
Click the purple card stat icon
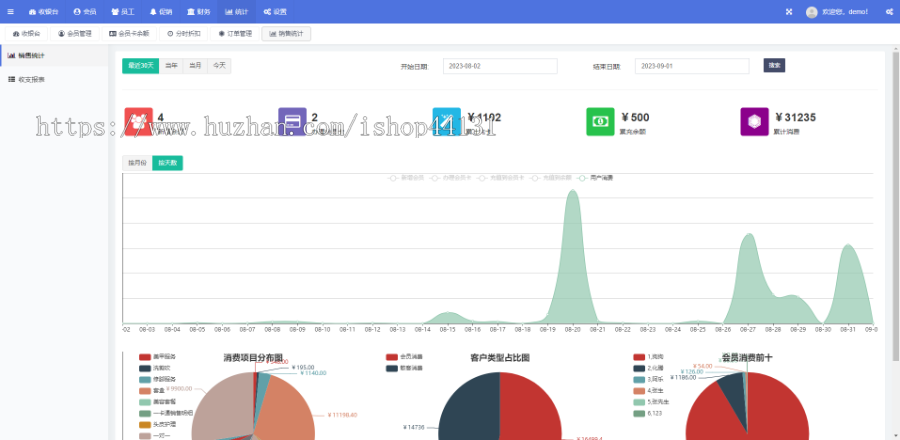pyautogui.click(x=292, y=122)
